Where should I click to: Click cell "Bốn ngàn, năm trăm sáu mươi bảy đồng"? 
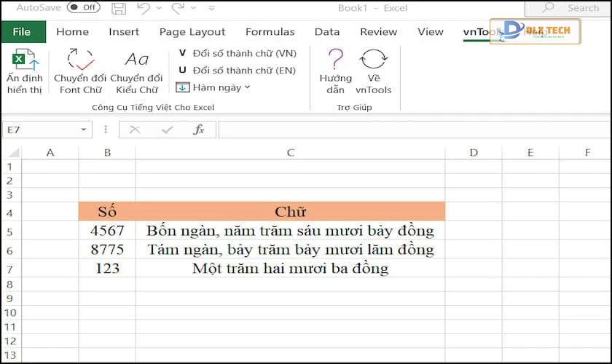[x=291, y=231]
